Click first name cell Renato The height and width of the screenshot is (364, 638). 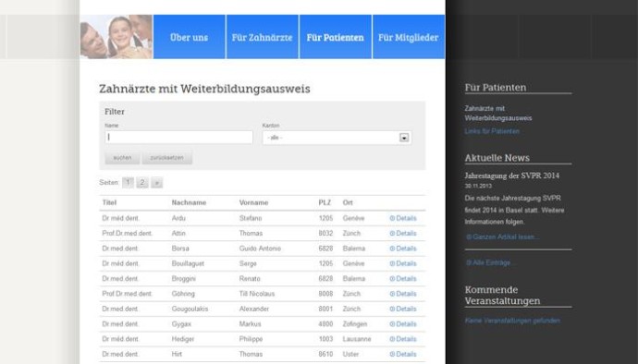(250, 279)
